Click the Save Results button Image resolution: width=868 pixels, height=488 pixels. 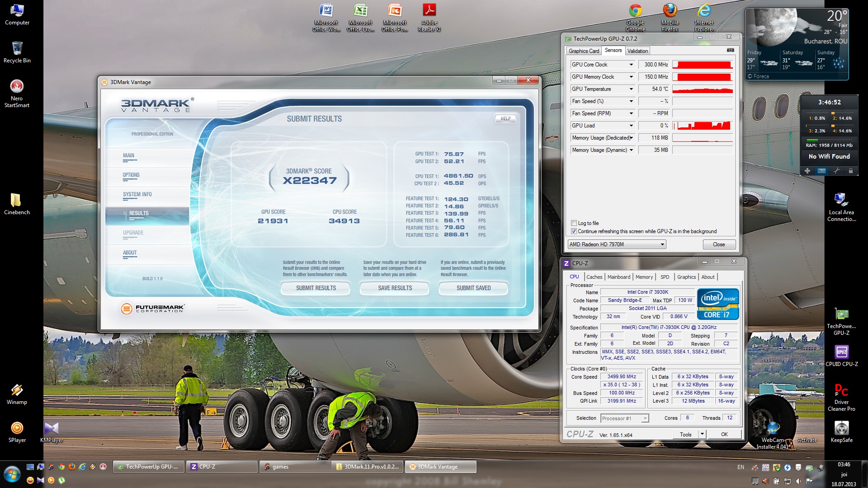[x=395, y=288]
